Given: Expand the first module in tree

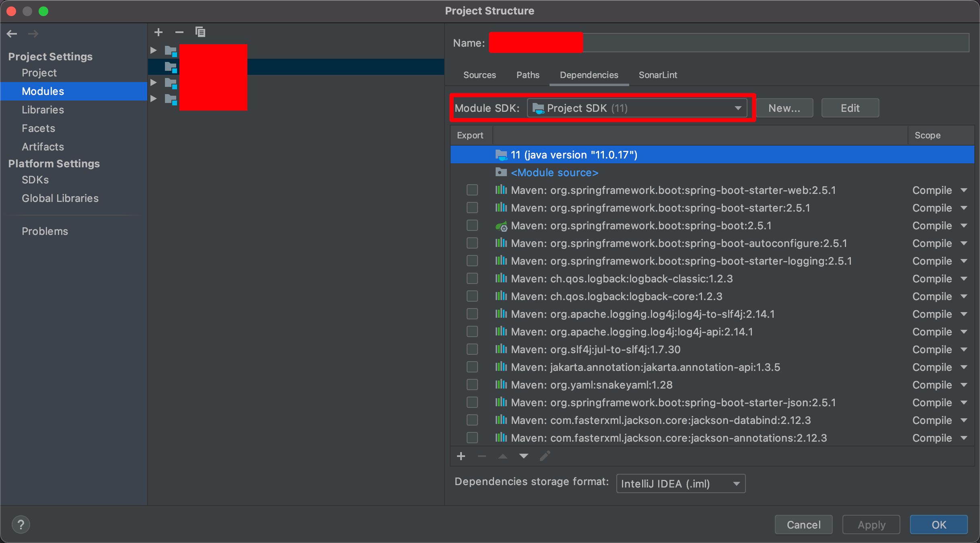Looking at the screenshot, I should point(153,50).
